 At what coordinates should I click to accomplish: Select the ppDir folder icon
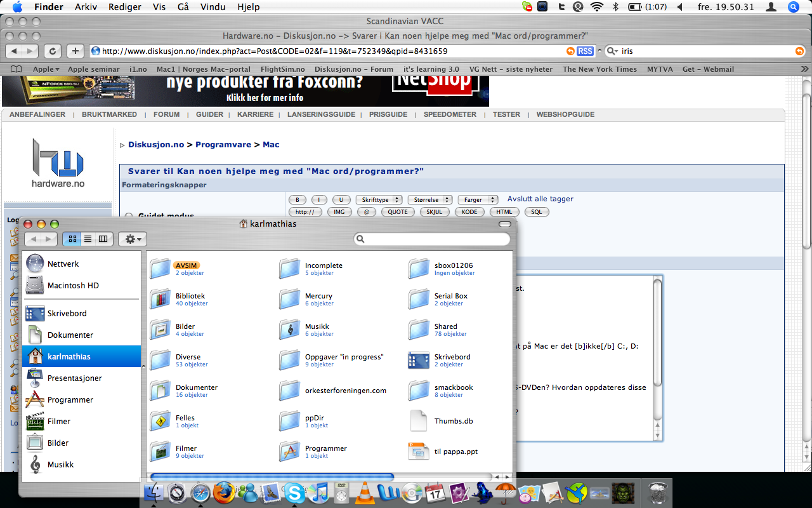click(290, 421)
